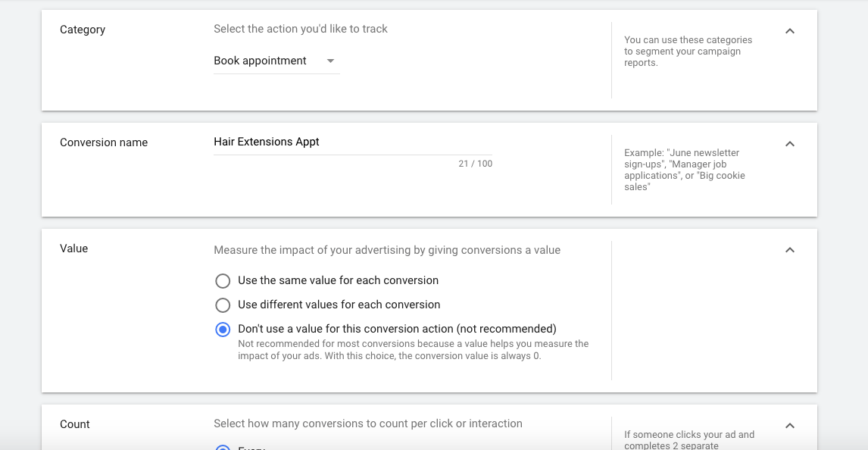Screen dimensions: 868x450
Task: Click the dropdown caret beside Book appointment
Action: click(329, 61)
